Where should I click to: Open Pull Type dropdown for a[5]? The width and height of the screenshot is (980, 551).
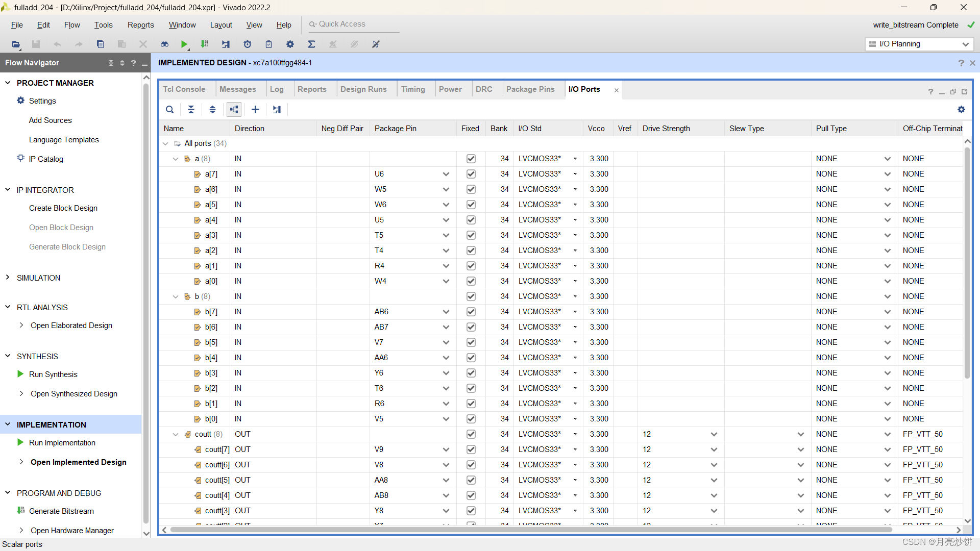coord(888,205)
